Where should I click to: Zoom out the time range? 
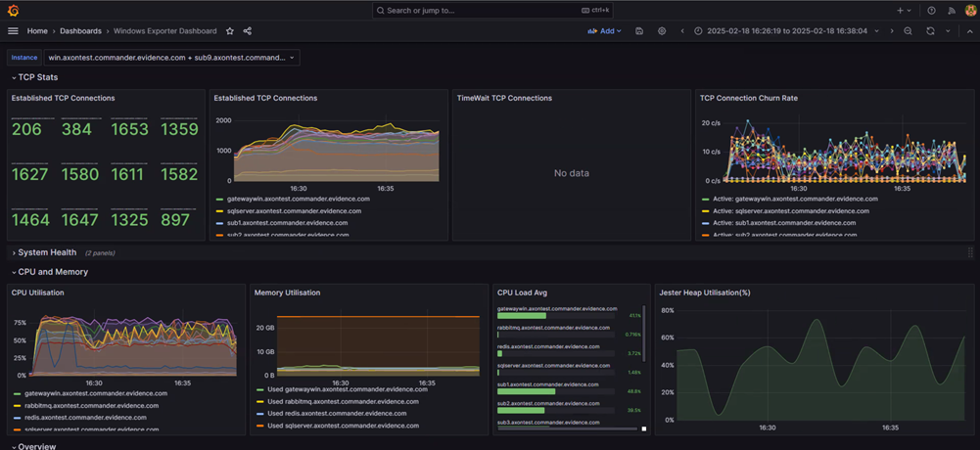pyautogui.click(x=909, y=30)
